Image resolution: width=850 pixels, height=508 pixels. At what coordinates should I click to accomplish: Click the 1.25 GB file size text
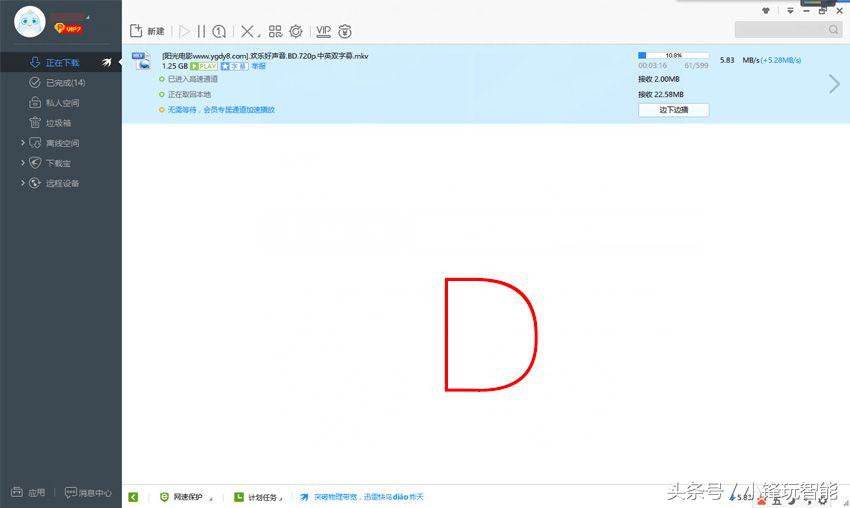(175, 66)
